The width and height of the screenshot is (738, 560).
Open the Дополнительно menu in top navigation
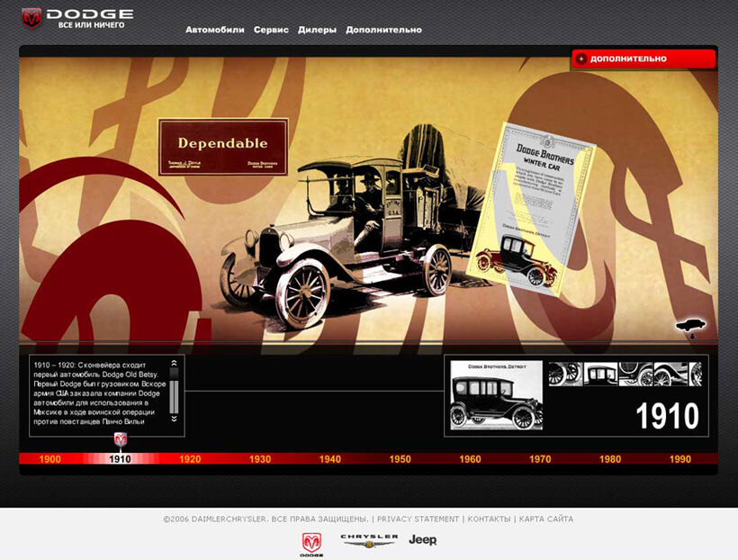tap(383, 30)
